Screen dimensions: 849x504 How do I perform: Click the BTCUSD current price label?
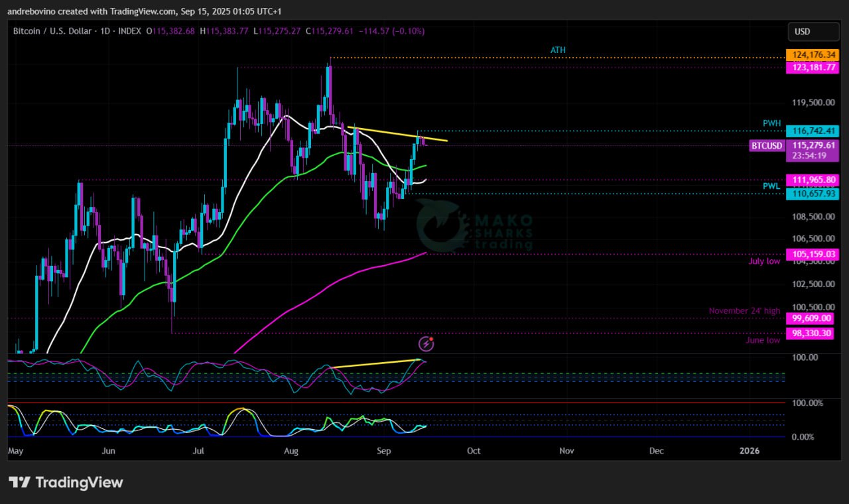[767, 145]
